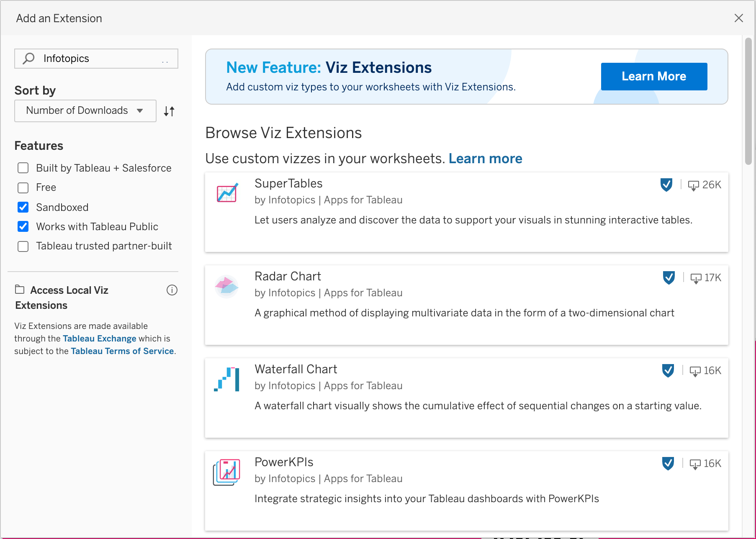Viewport: 756px width, 539px height.
Task: Click the Infotopics search field
Action: pos(100,59)
